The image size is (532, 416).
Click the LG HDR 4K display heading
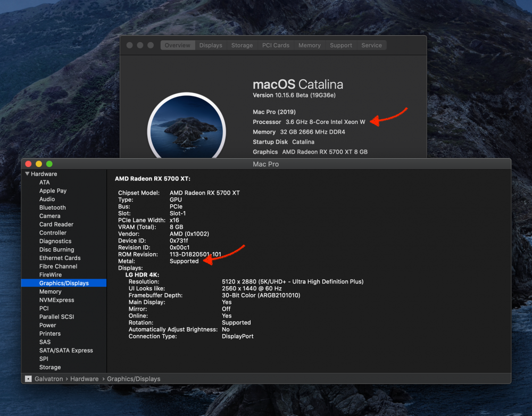pos(142,275)
